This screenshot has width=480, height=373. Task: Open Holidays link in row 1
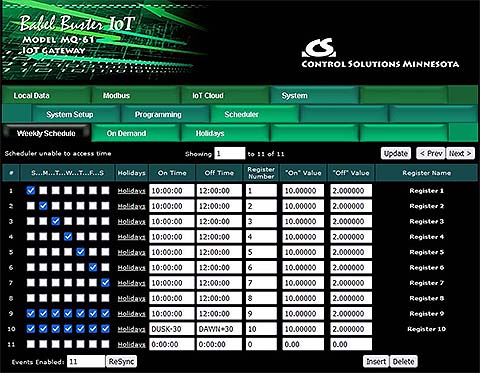pos(131,191)
